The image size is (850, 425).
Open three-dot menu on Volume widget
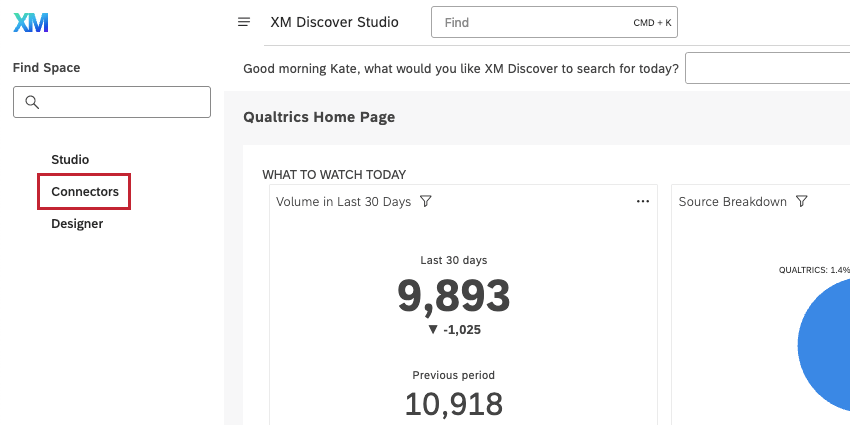pyautogui.click(x=643, y=202)
